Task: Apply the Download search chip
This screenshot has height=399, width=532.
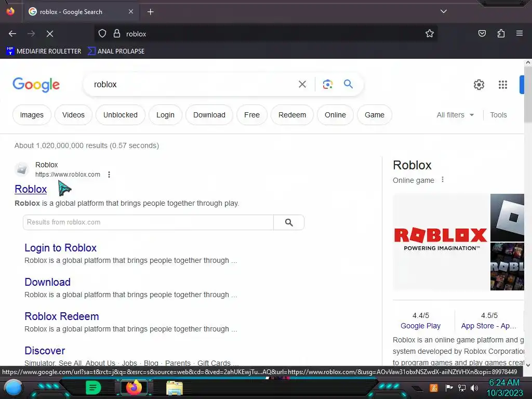Action: pos(209,115)
